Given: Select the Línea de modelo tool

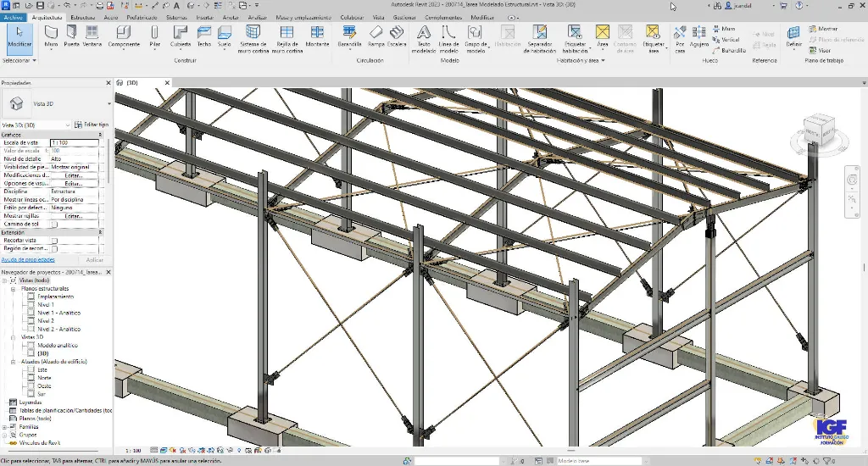Looking at the screenshot, I should 448,39.
